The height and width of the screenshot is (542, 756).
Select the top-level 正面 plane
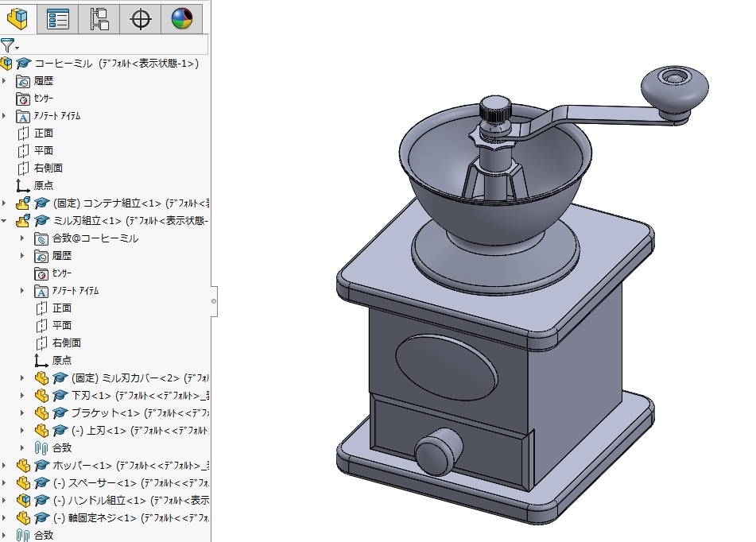coord(43,134)
